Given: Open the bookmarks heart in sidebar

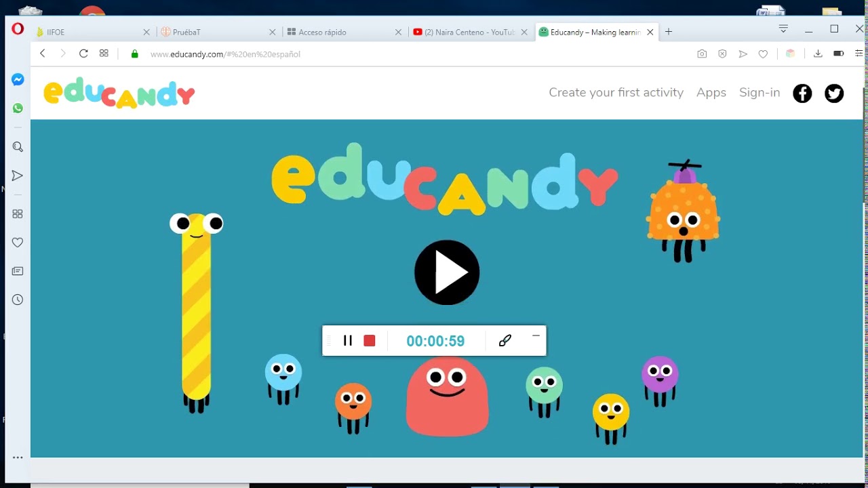Looking at the screenshot, I should 18,242.
